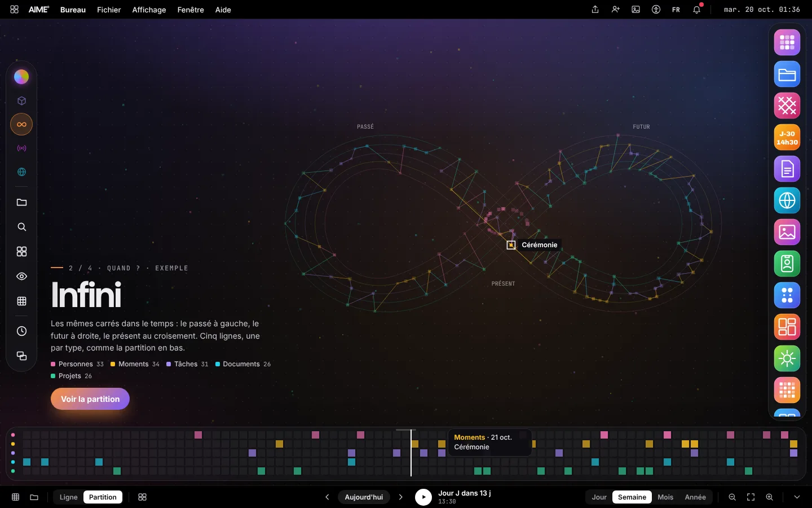Open the magenta image app in the dock
Screen dimensions: 812x508
point(787,232)
